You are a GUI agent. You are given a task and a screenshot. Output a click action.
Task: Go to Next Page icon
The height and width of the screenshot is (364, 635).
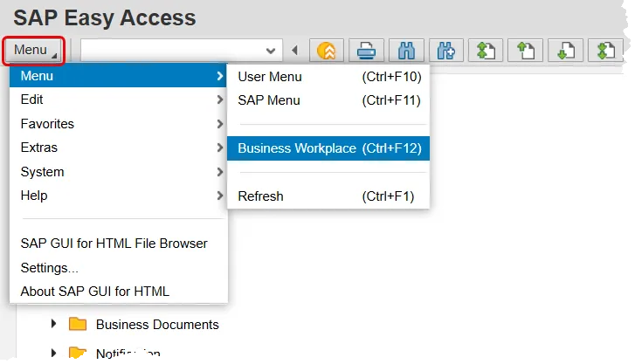564,51
